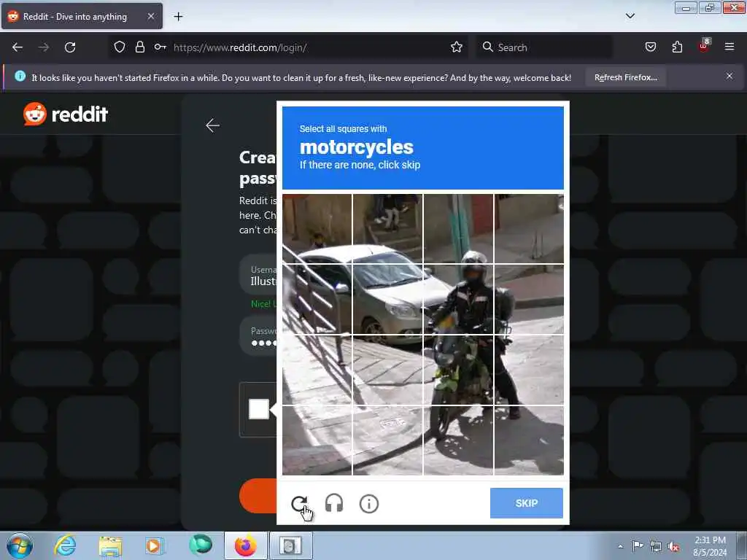747x560 pixels.
Task: Tick the white captcha checkbox behind the challenge
Action: pyautogui.click(x=259, y=409)
